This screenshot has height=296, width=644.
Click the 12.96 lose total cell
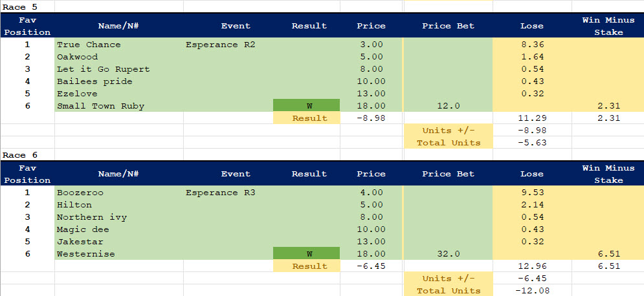pyautogui.click(x=531, y=266)
